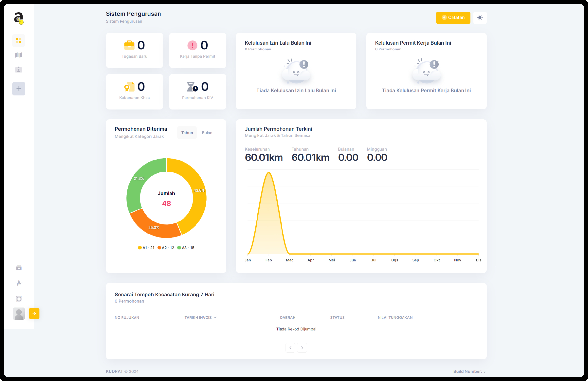
Task: Click the ID badge sidebar icon
Action: [x=19, y=69]
